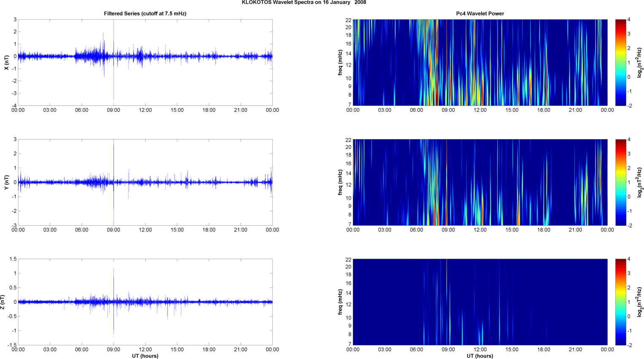
Task: Click the freq (mHz) label of top spectrogram
Action: 340,62
